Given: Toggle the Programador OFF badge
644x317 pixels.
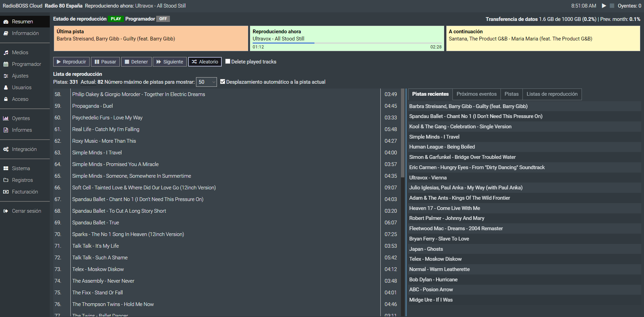Looking at the screenshot, I should pyautogui.click(x=163, y=19).
